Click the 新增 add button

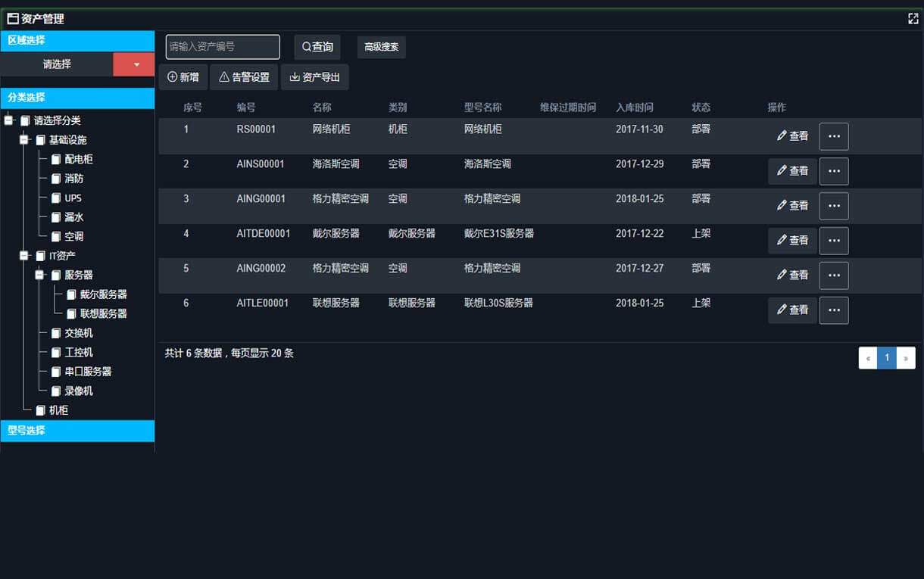183,77
